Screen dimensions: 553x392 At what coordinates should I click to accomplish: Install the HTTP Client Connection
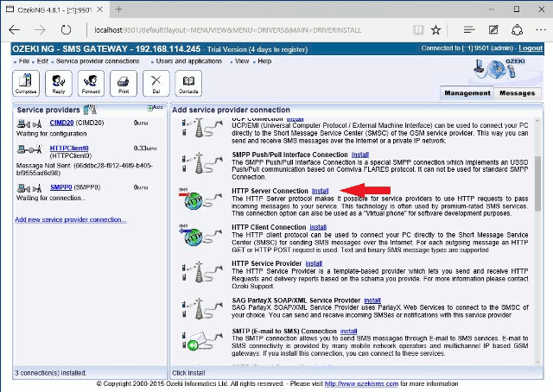318,227
